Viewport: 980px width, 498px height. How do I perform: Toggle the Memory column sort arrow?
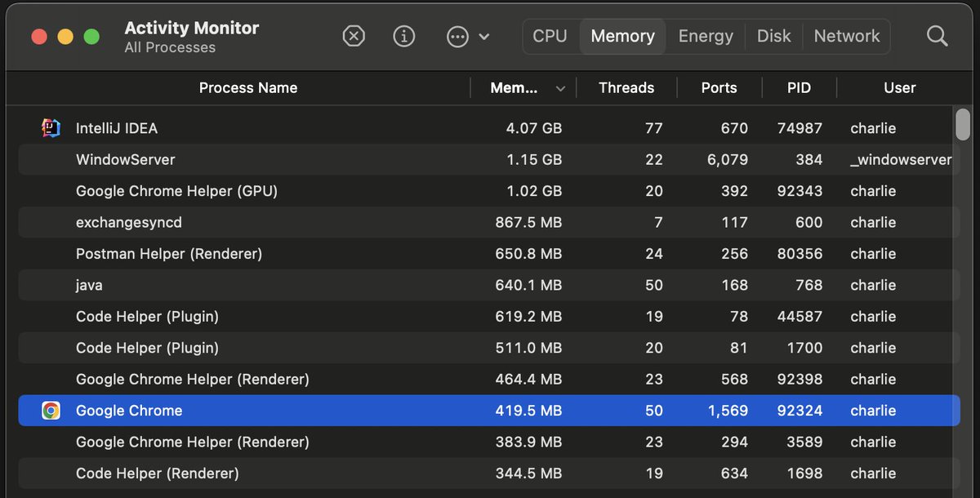560,88
